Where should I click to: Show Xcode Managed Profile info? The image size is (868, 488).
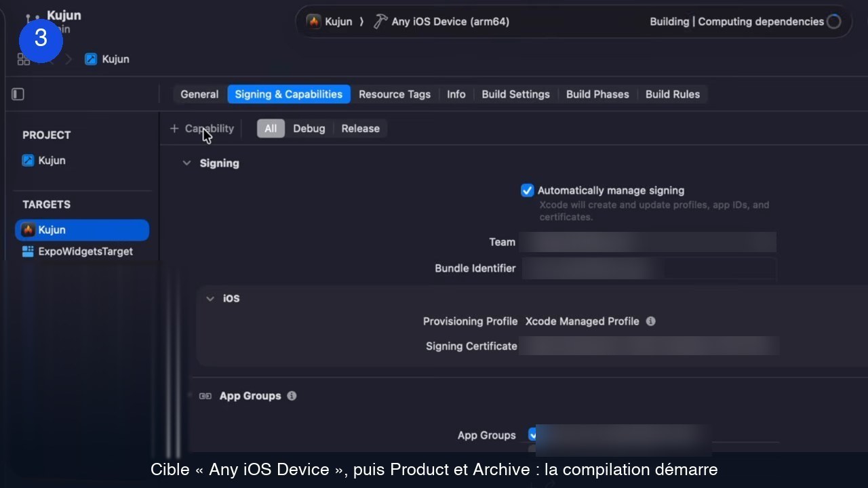651,321
